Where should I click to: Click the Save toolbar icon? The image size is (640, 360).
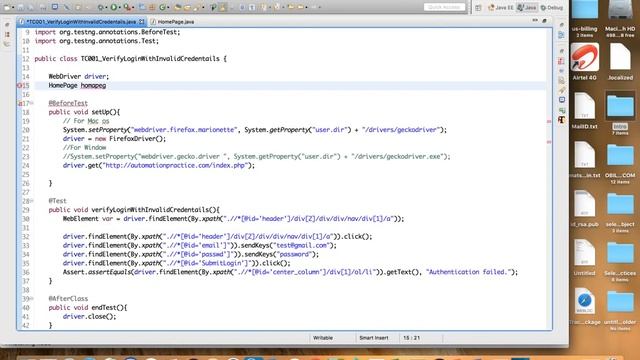20,7
